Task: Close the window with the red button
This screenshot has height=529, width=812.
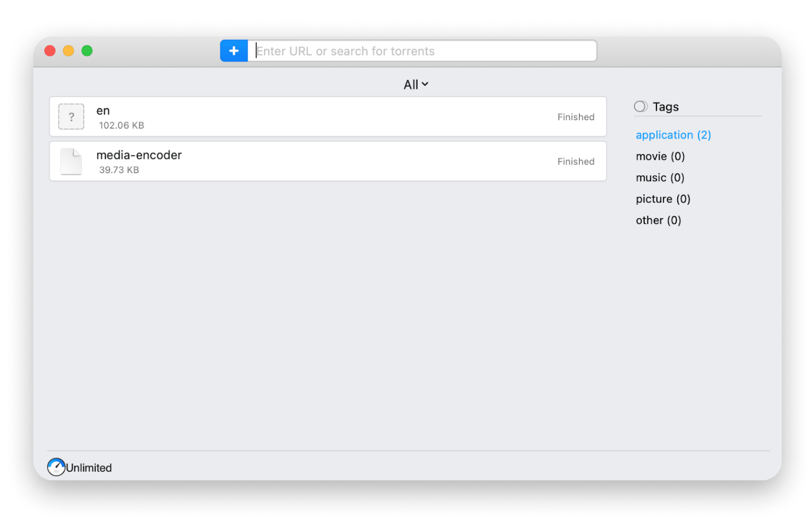Action: point(50,51)
